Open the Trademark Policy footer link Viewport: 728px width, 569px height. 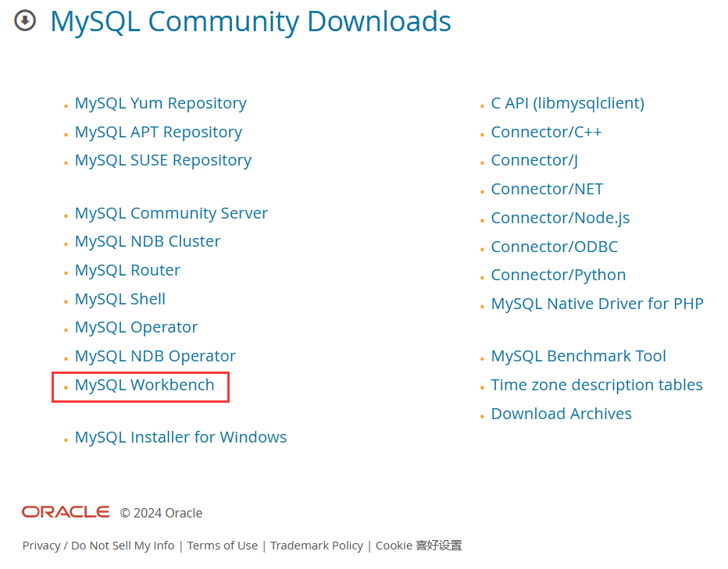(316, 546)
